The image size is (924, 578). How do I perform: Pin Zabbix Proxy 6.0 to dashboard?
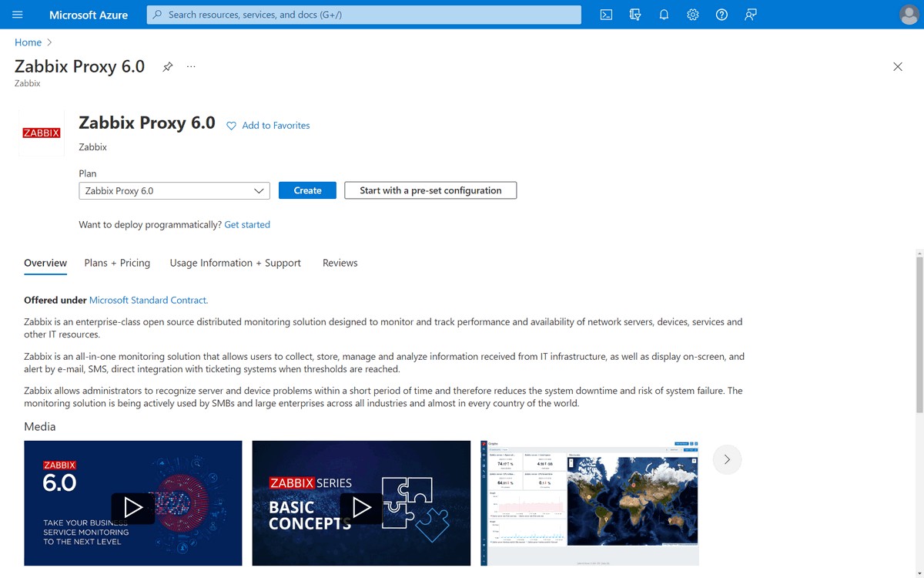pos(167,66)
